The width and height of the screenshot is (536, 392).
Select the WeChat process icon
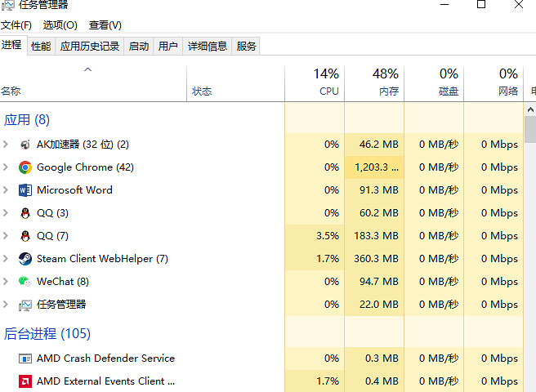pos(25,282)
